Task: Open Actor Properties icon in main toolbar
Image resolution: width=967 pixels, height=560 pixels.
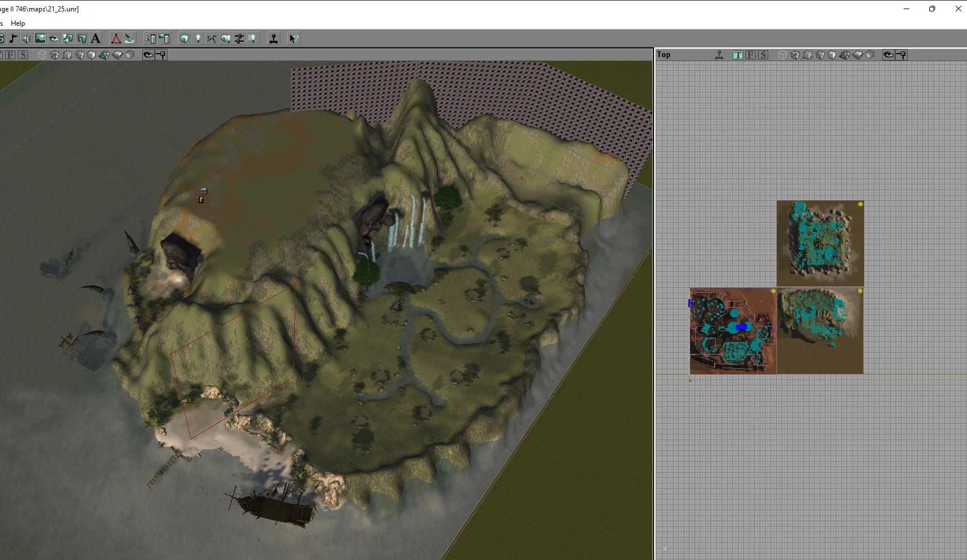Action: pyautogui.click(x=150, y=39)
